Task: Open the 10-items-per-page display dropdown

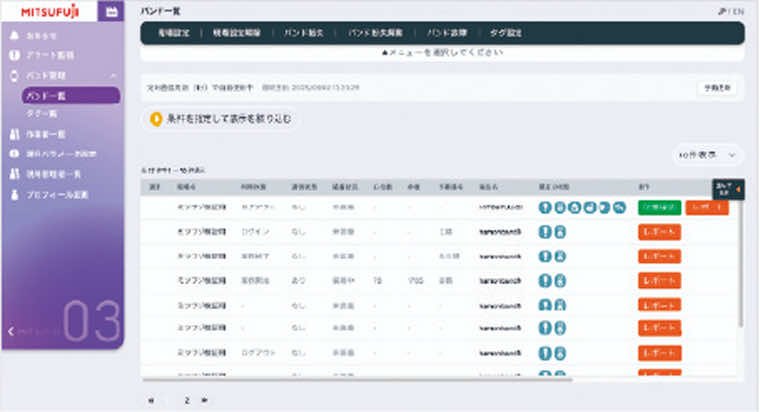Action: click(707, 155)
